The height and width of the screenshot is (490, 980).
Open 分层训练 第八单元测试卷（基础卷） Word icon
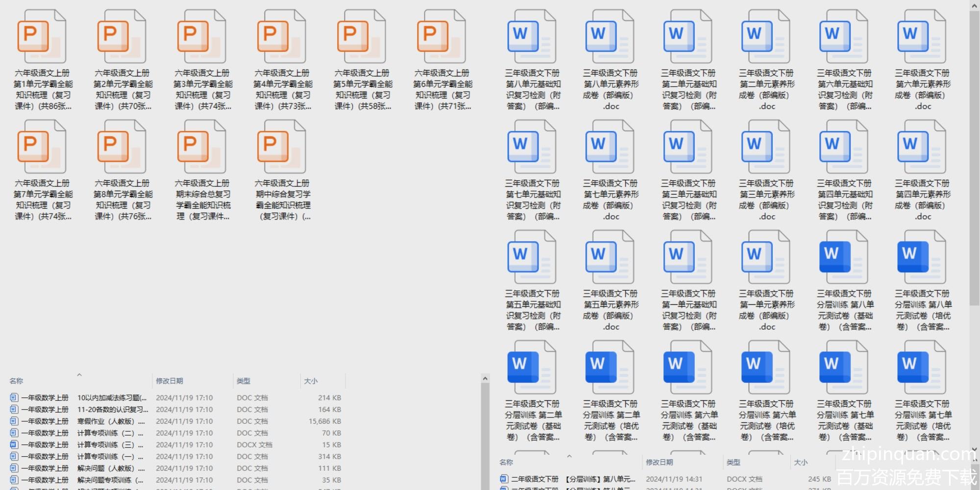point(844,257)
